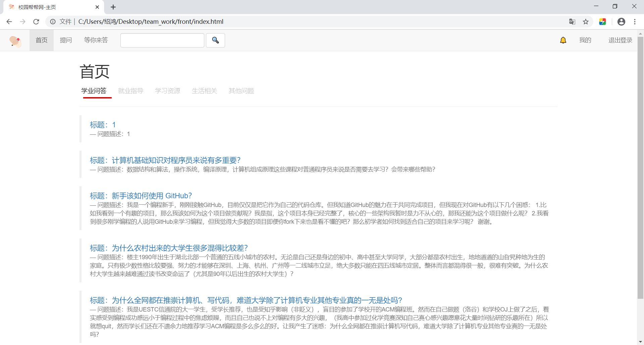Image resolution: width=644 pixels, height=345 pixels.
Task: Switch to the 就业指导 tab
Action: (x=131, y=91)
